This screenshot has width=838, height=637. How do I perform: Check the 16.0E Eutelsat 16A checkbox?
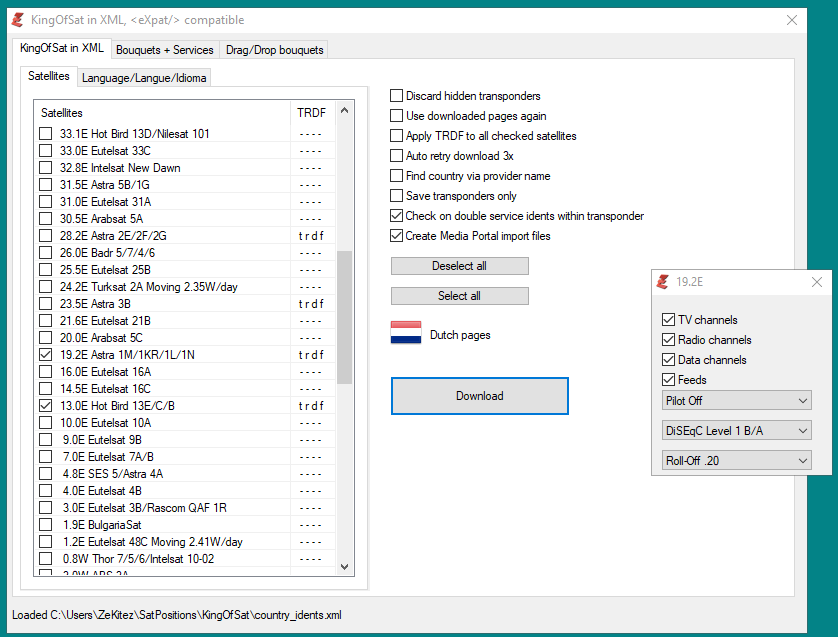point(45,371)
